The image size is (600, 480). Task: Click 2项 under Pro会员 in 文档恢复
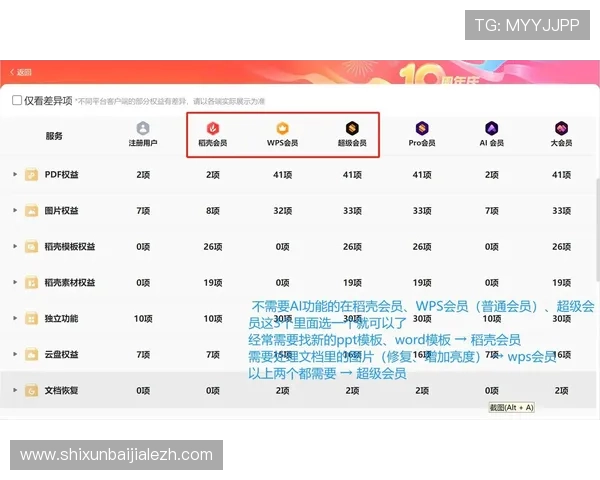422,391
